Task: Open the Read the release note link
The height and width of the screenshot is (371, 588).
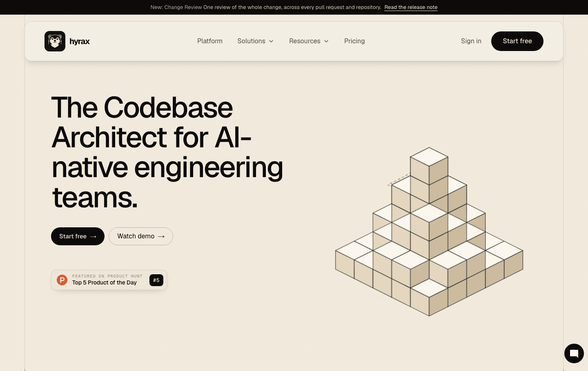Action: (x=411, y=7)
